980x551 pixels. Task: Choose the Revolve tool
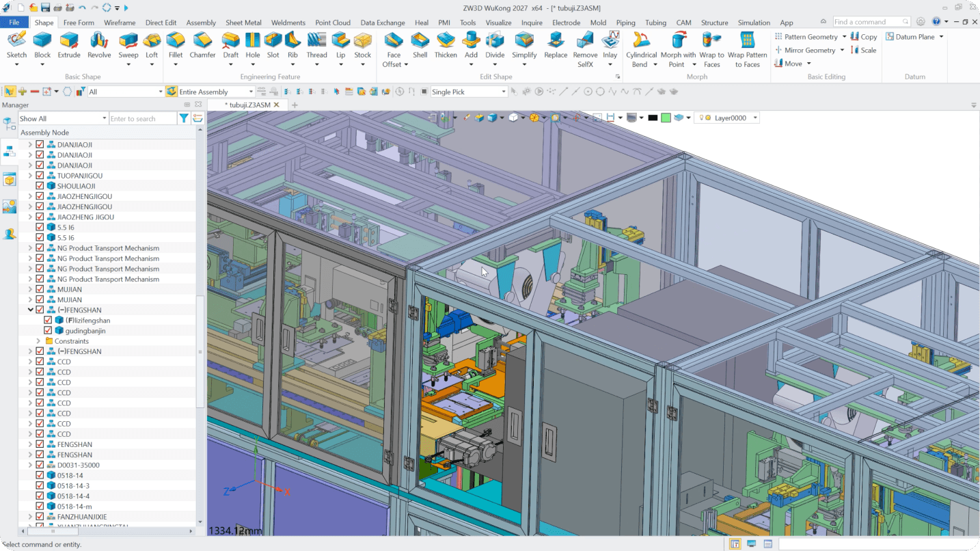click(99, 45)
